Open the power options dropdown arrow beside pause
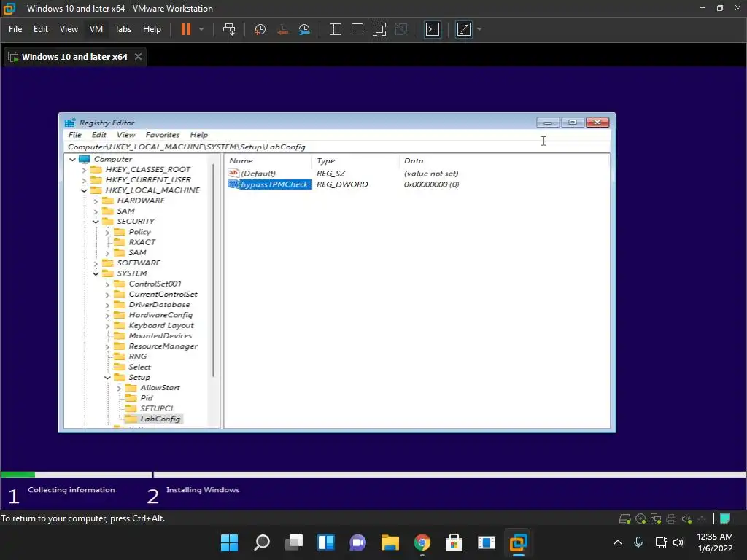Image resolution: width=747 pixels, height=560 pixels. click(x=201, y=29)
